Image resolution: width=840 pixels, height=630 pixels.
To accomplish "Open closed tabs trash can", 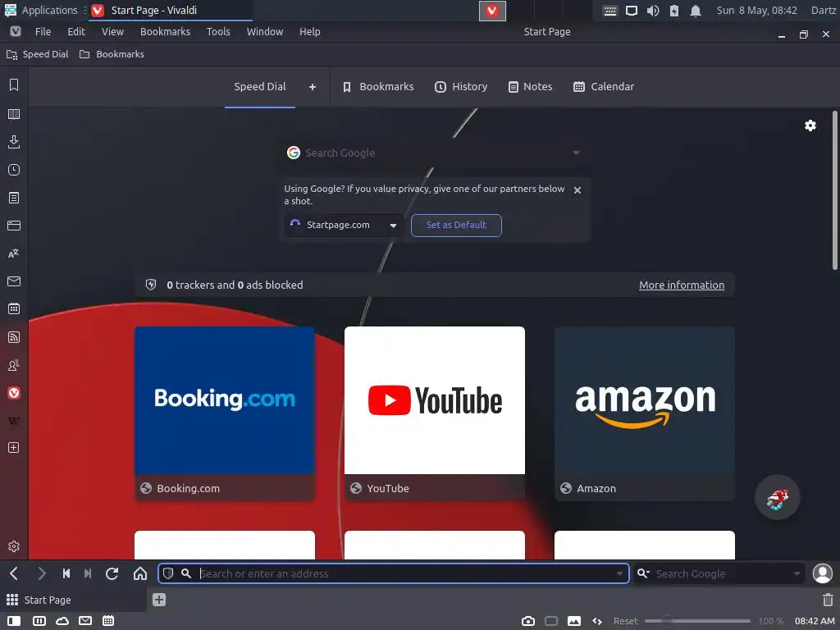I will [x=828, y=600].
